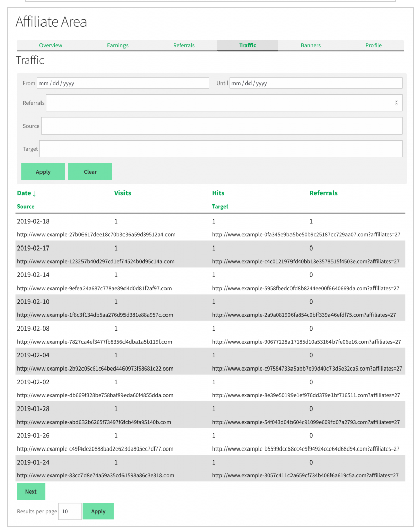Open the Earnings tab
Image resolution: width=415 pixels, height=532 pixels.
point(117,45)
